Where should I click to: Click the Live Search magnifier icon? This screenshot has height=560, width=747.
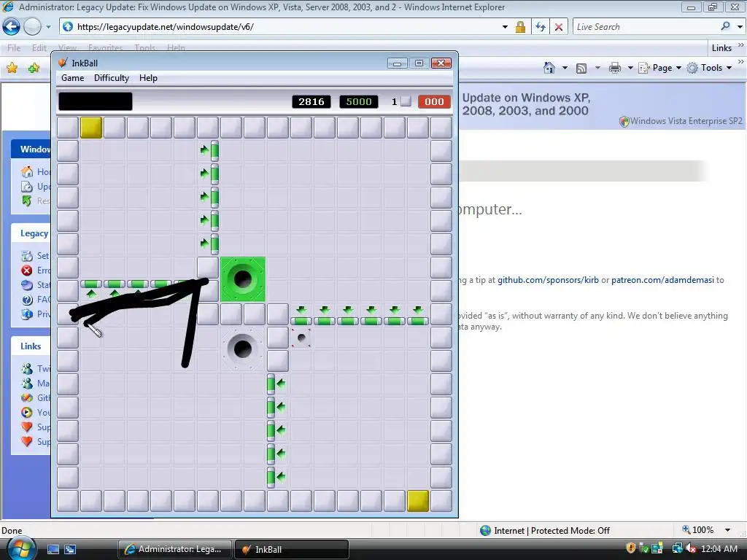tap(725, 27)
